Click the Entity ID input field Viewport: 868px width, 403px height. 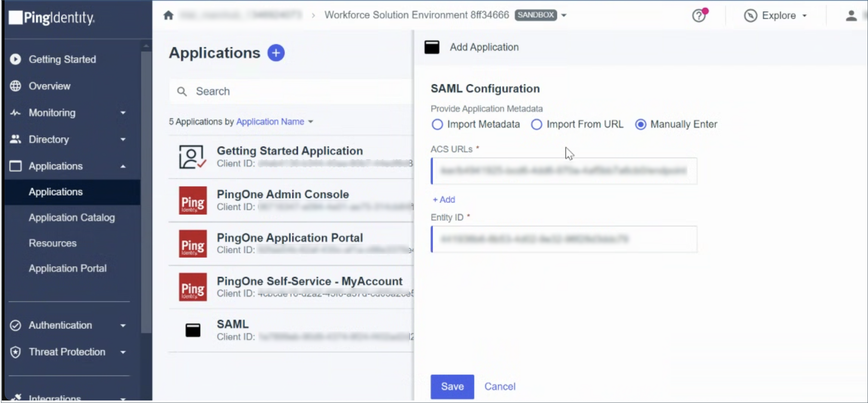click(x=564, y=239)
